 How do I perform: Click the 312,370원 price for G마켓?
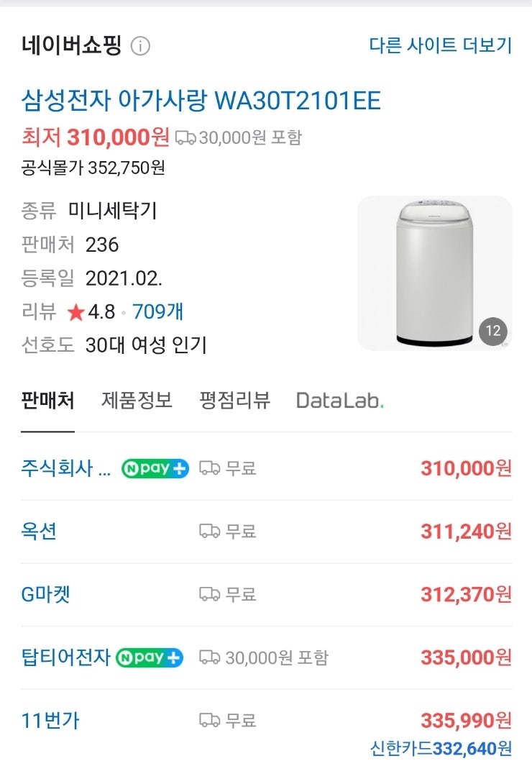(466, 594)
